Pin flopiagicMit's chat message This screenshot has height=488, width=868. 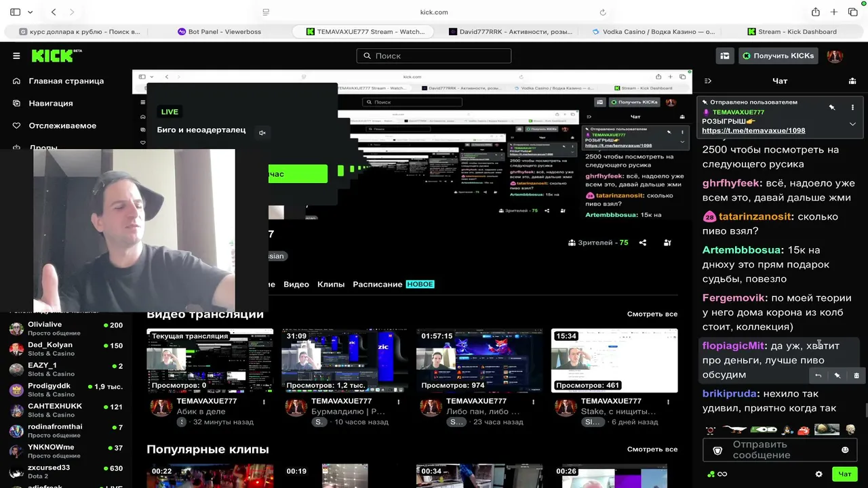[837, 375]
